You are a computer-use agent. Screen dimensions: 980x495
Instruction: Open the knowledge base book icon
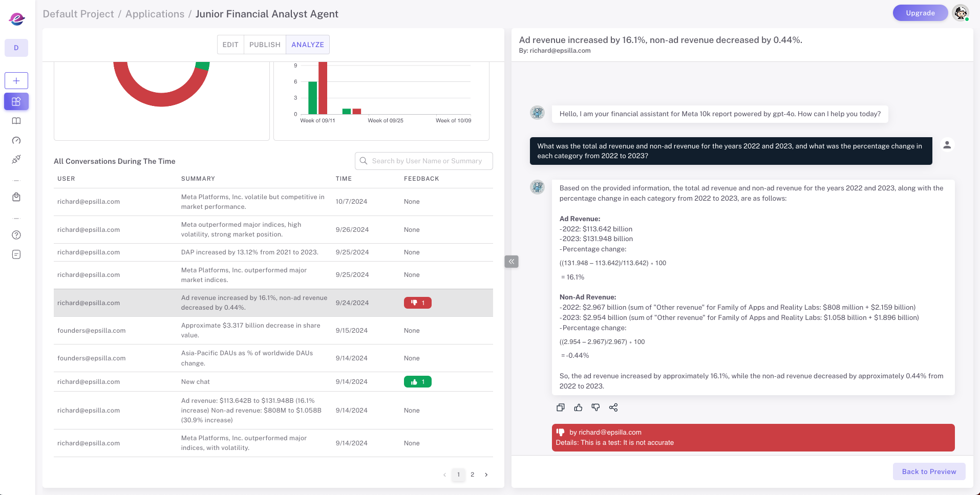tap(16, 121)
